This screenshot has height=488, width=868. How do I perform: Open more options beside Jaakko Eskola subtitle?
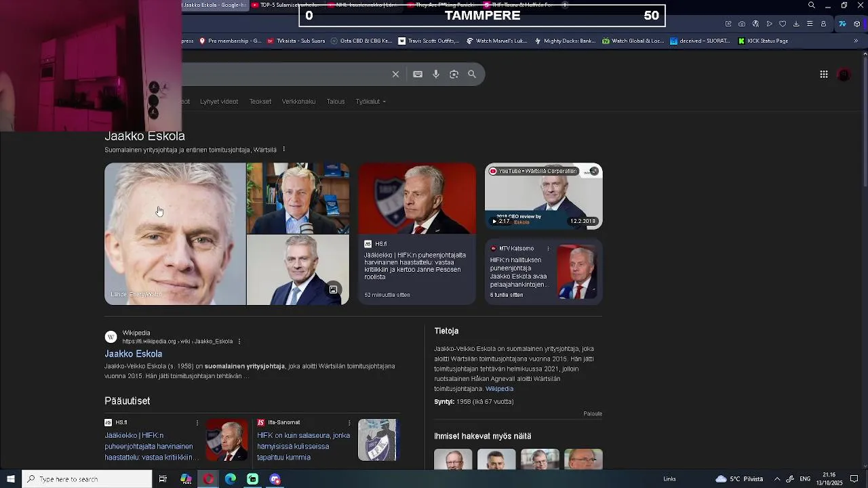(x=283, y=149)
